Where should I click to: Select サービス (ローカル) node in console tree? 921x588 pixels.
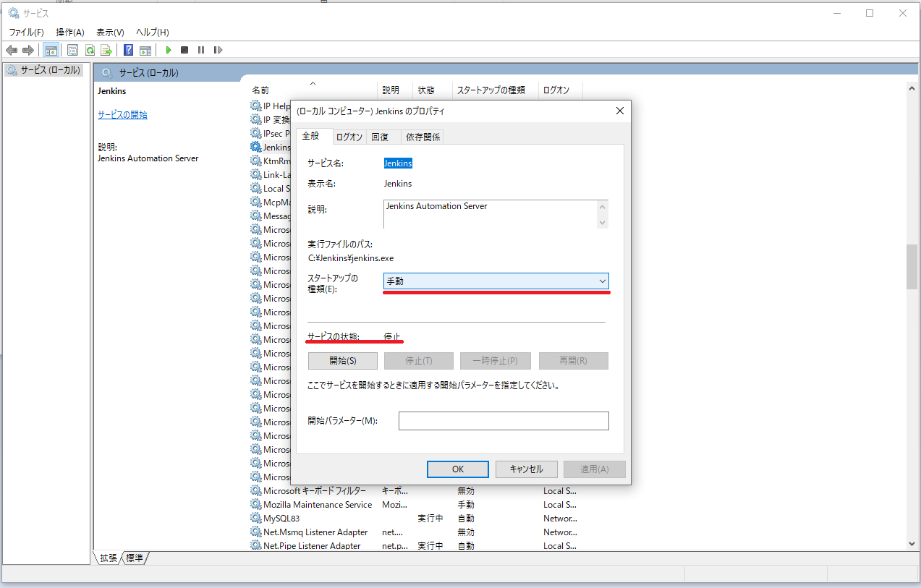coord(43,70)
